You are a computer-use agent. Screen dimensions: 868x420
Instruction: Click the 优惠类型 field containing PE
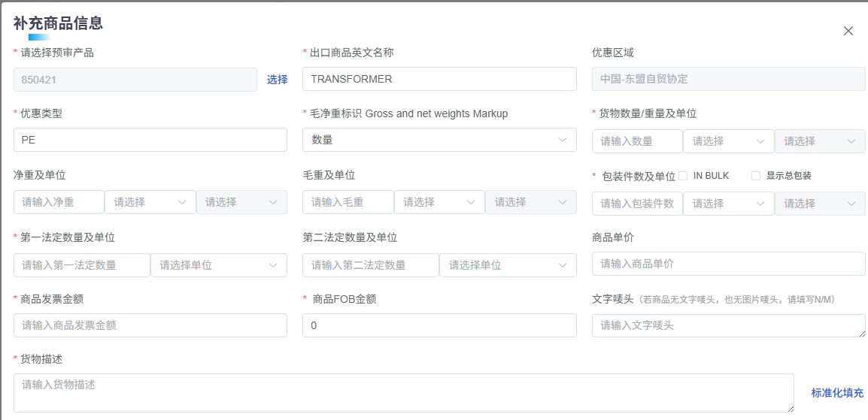[150, 139]
